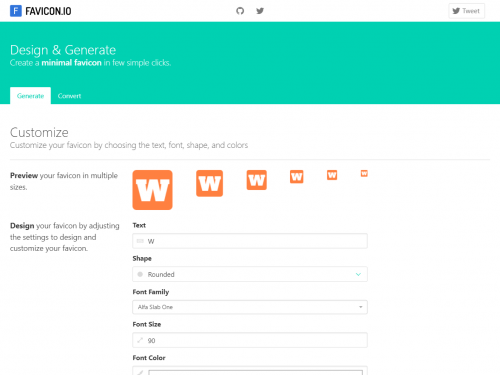Click the Design & Generate heading
The height and width of the screenshot is (375, 500).
point(63,50)
